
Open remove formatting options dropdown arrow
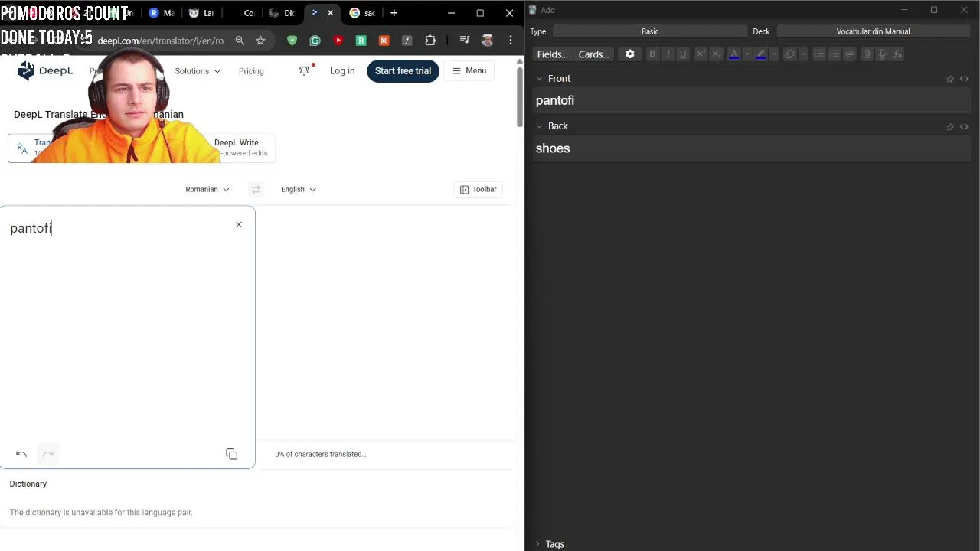coord(803,54)
